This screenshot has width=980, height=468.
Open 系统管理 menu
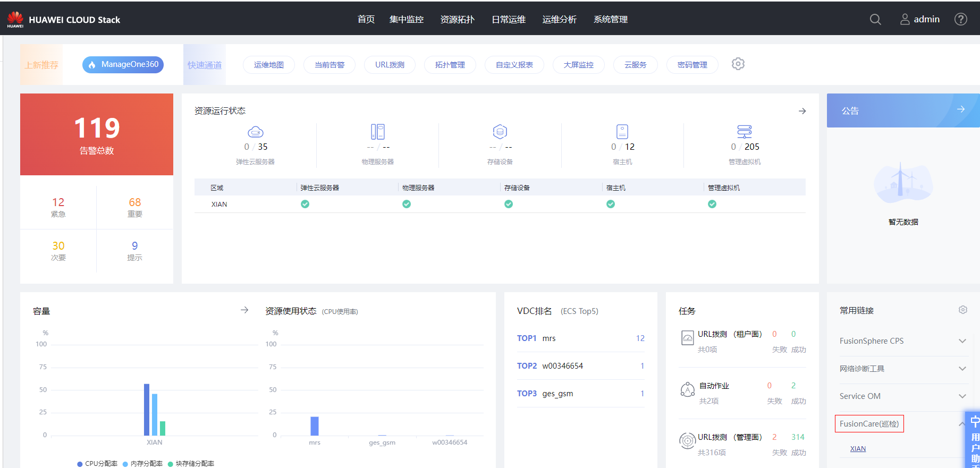point(611,19)
